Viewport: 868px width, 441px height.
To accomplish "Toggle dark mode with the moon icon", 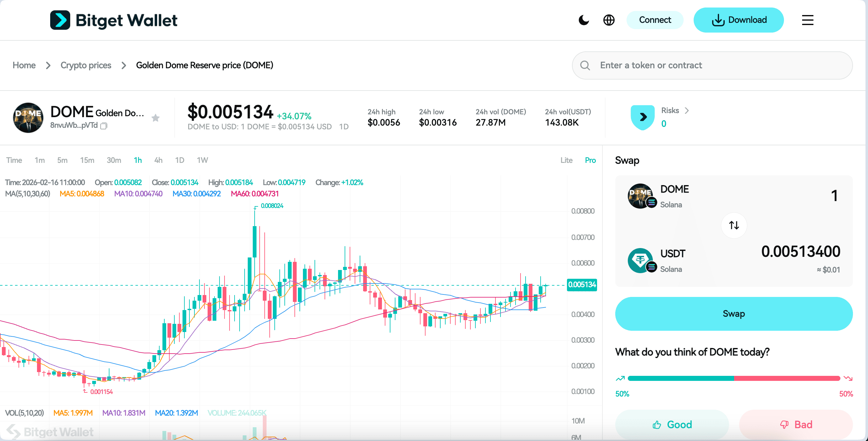I will coord(584,20).
